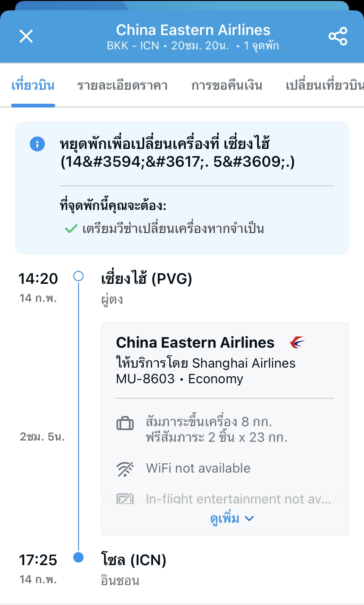
Task: Tap the baggage suitcase icon
Action: point(125,423)
